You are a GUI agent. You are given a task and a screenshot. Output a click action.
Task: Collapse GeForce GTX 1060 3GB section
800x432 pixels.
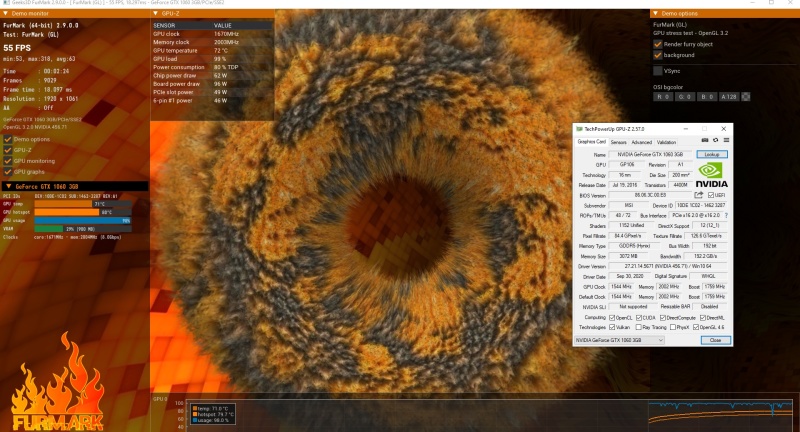(9, 186)
